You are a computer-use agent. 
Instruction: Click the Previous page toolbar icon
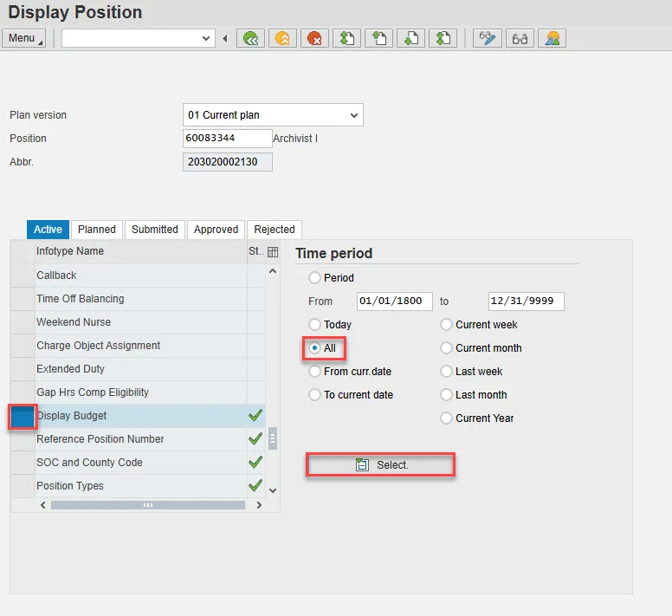378,39
